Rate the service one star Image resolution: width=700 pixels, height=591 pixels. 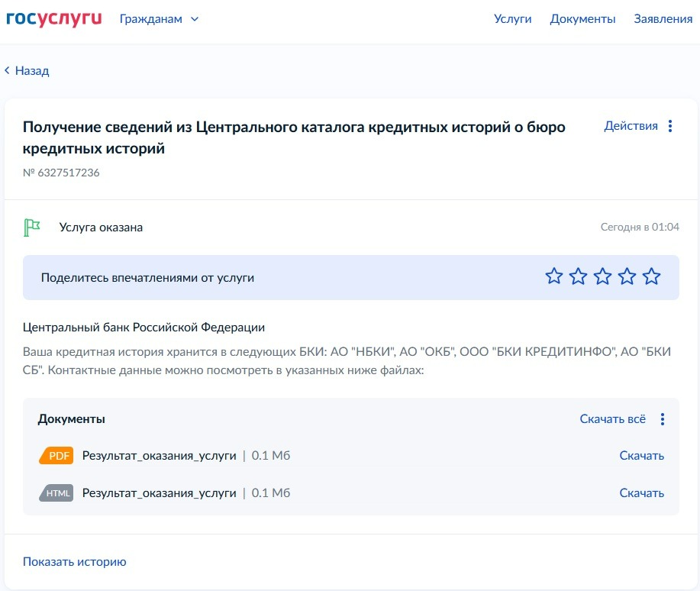(553, 276)
